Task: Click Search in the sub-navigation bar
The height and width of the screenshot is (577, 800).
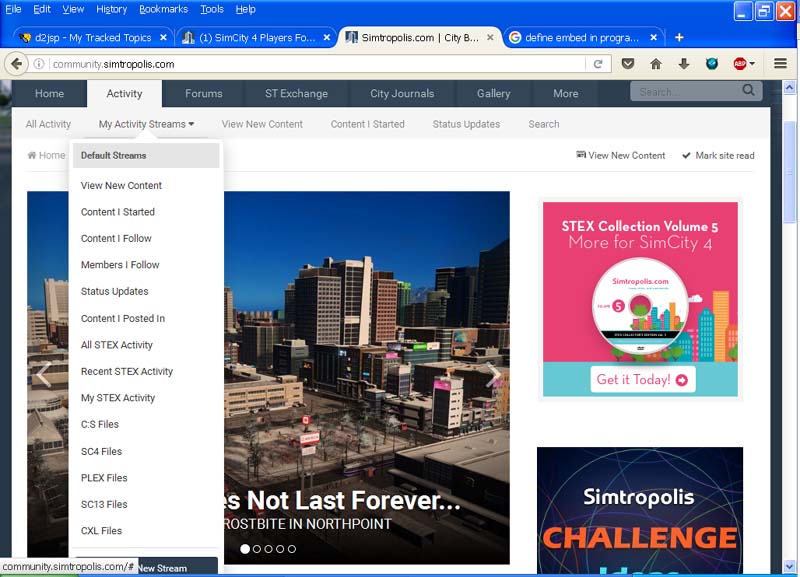Action: [x=544, y=124]
